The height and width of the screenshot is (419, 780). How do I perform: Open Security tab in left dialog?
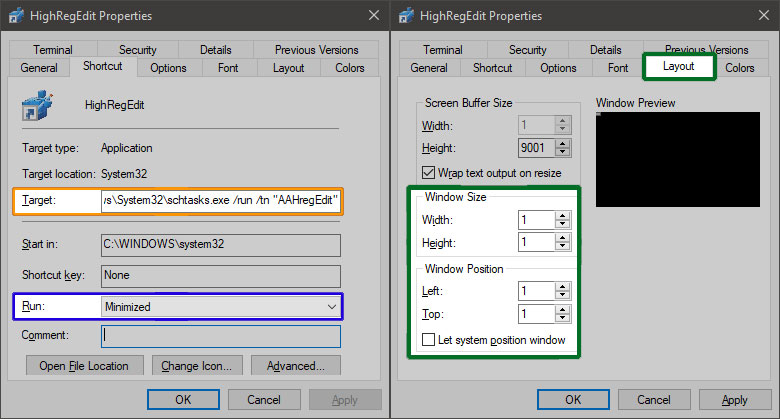point(138,50)
